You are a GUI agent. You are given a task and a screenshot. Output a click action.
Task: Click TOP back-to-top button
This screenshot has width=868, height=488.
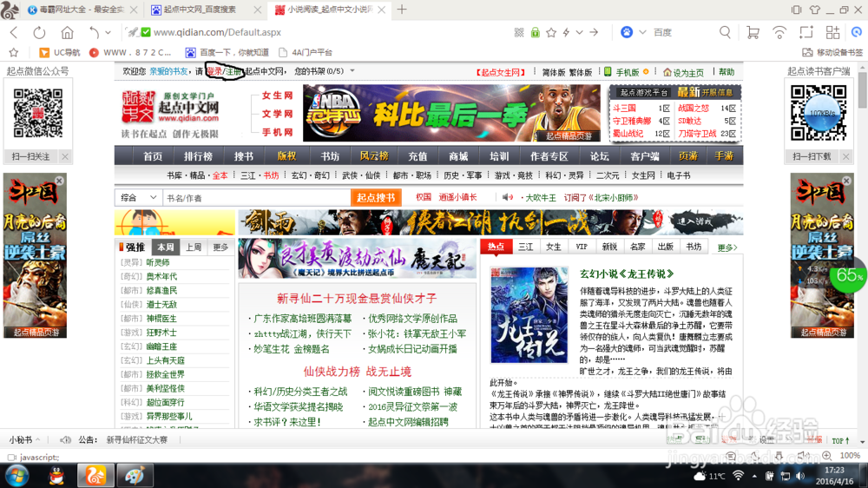pyautogui.click(x=840, y=440)
